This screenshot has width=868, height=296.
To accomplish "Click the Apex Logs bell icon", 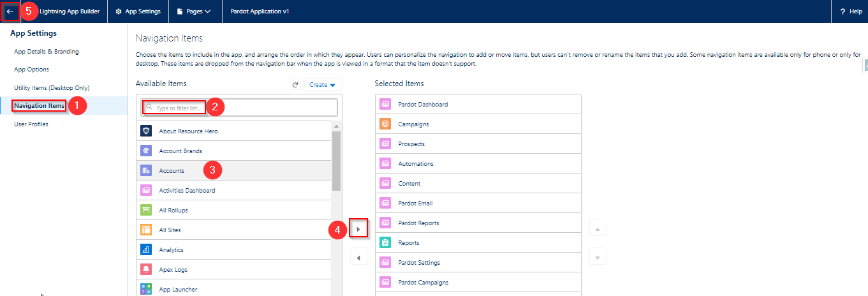I will [x=146, y=269].
